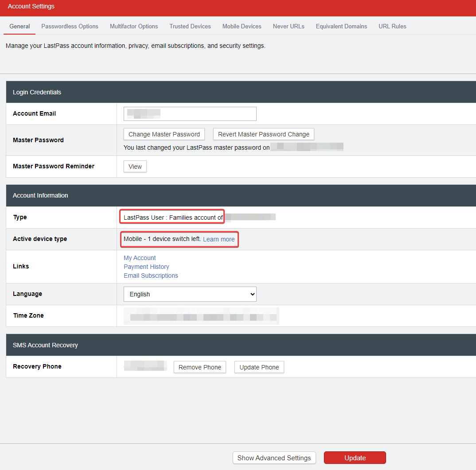Open Learn more link for device type
This screenshot has height=470, width=476.
tap(219, 239)
